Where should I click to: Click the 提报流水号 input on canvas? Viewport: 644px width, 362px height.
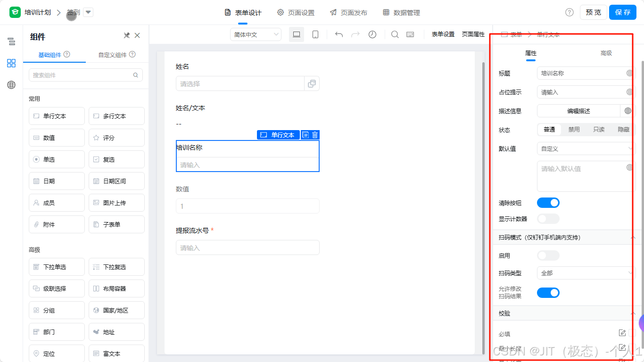click(x=248, y=247)
